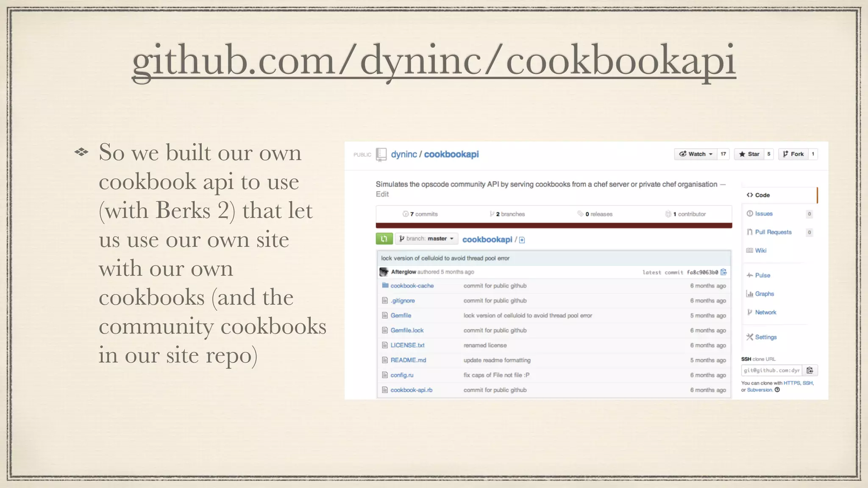The width and height of the screenshot is (868, 488).
Task: Click the file icon beside Gemfile.lock
Action: pos(385,330)
